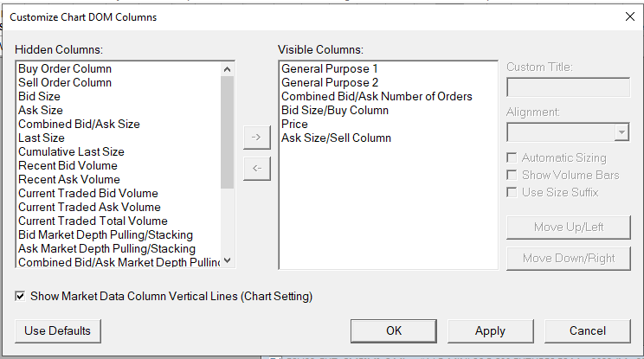Cancel the dialog
The height and width of the screenshot is (359, 644).
pyautogui.click(x=588, y=330)
